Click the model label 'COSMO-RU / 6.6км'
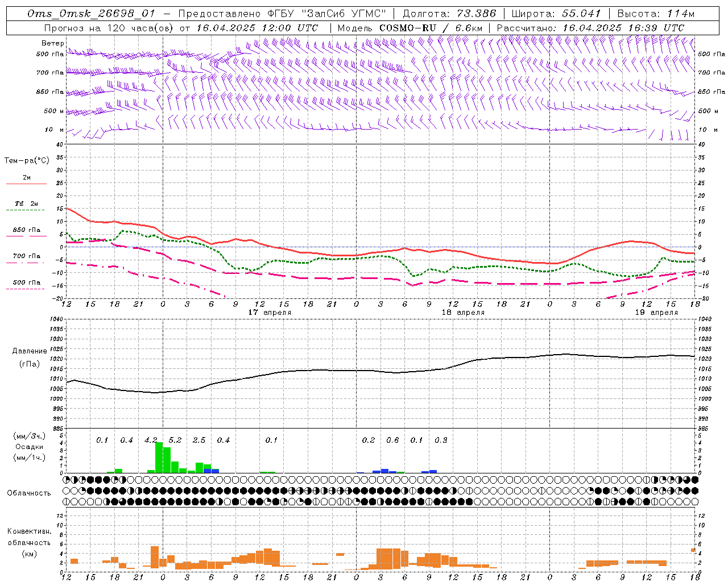This screenshot has height=582, width=728. pos(431,28)
